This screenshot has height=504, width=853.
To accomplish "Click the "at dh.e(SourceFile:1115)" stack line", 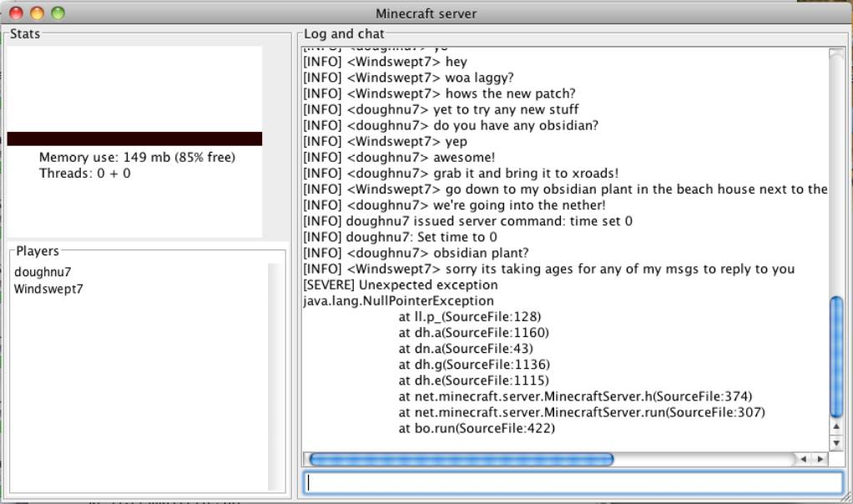I will coord(474,380).
